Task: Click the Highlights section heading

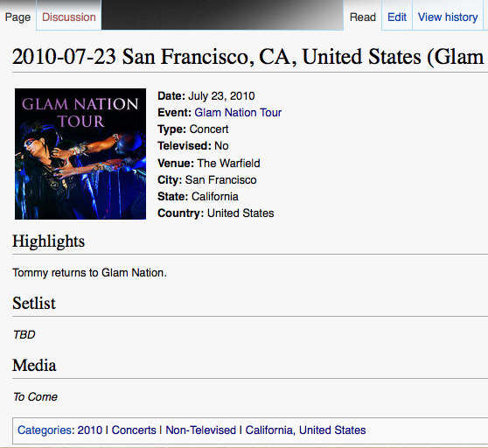Action: coord(49,241)
